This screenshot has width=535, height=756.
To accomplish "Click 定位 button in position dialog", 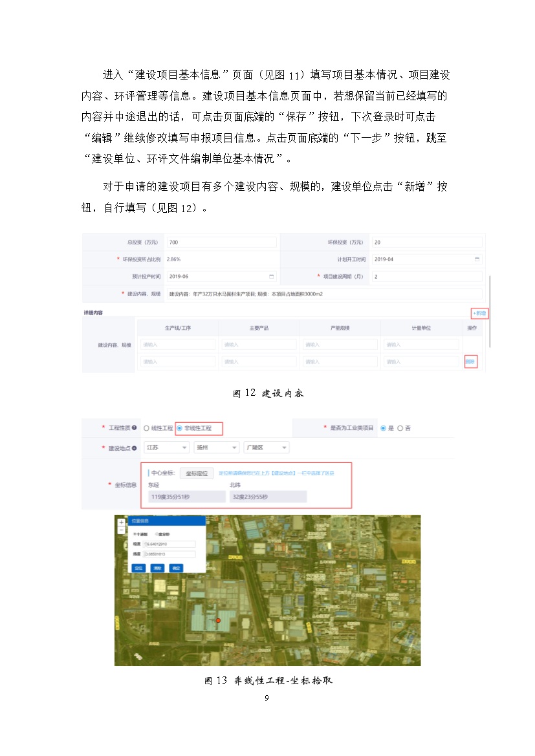I will 138,568.
